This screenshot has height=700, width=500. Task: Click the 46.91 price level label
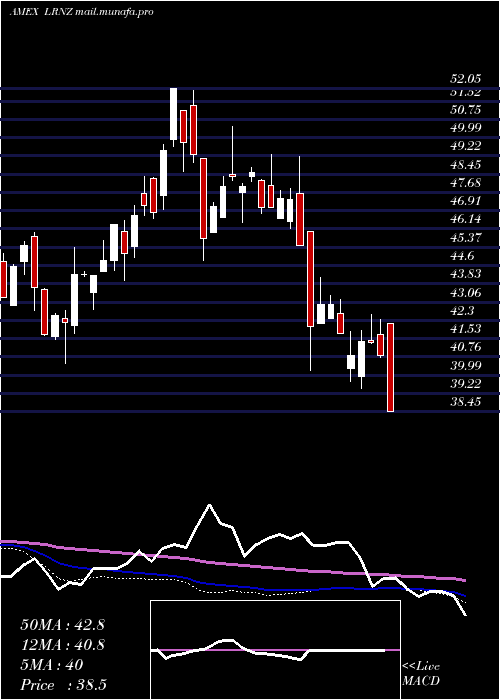(x=466, y=201)
